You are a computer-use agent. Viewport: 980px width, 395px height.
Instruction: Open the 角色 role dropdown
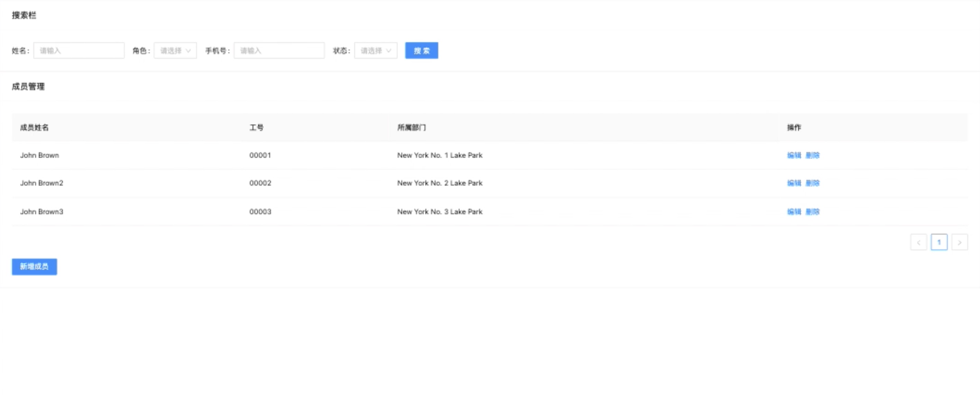click(x=175, y=50)
